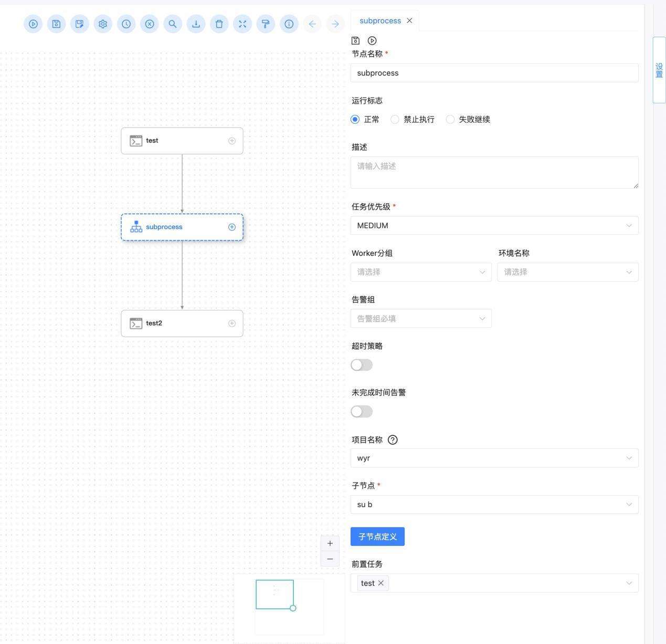666x644 pixels.
Task: Click the download icon to export the workflow
Action: click(196, 24)
